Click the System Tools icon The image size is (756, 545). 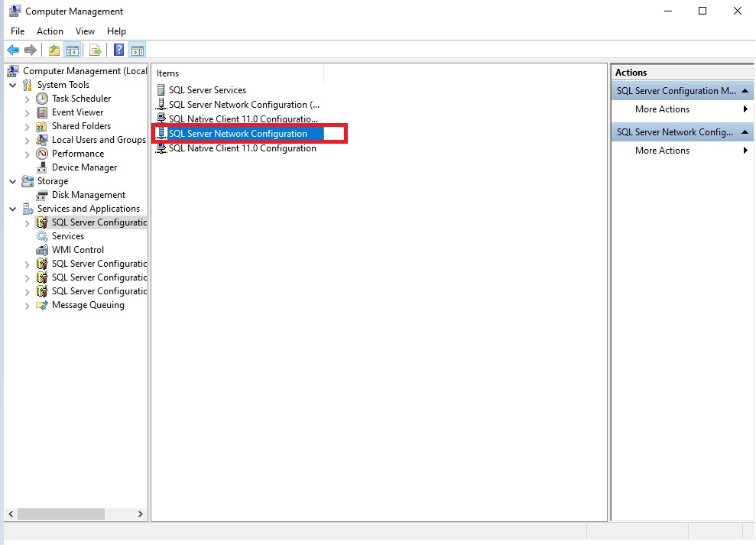[x=28, y=85]
